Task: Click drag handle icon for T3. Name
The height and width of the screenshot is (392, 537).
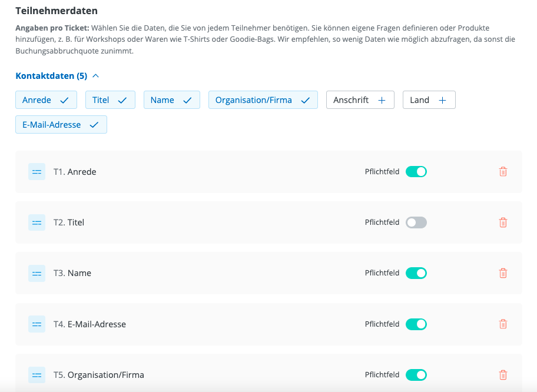Action: [x=37, y=273]
